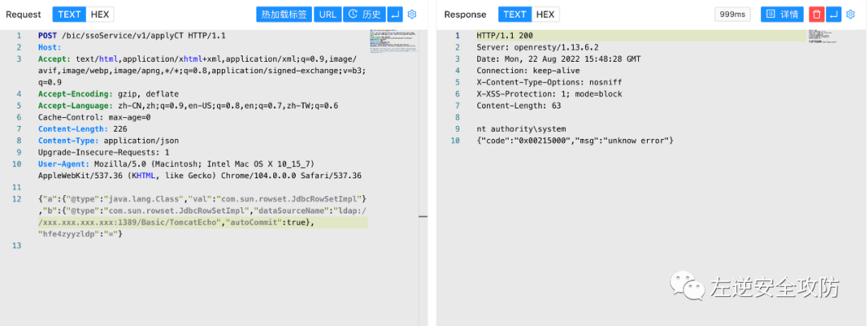This screenshot has width=868, height=326.
Task: Click the Accept-Encoding: gzip, deflate line
Action: tap(108, 94)
